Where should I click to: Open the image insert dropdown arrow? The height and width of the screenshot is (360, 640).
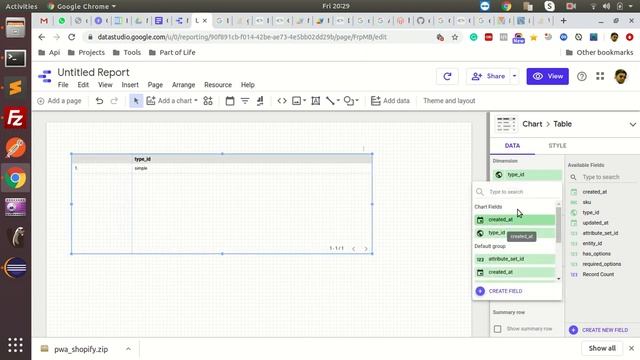(x=304, y=101)
